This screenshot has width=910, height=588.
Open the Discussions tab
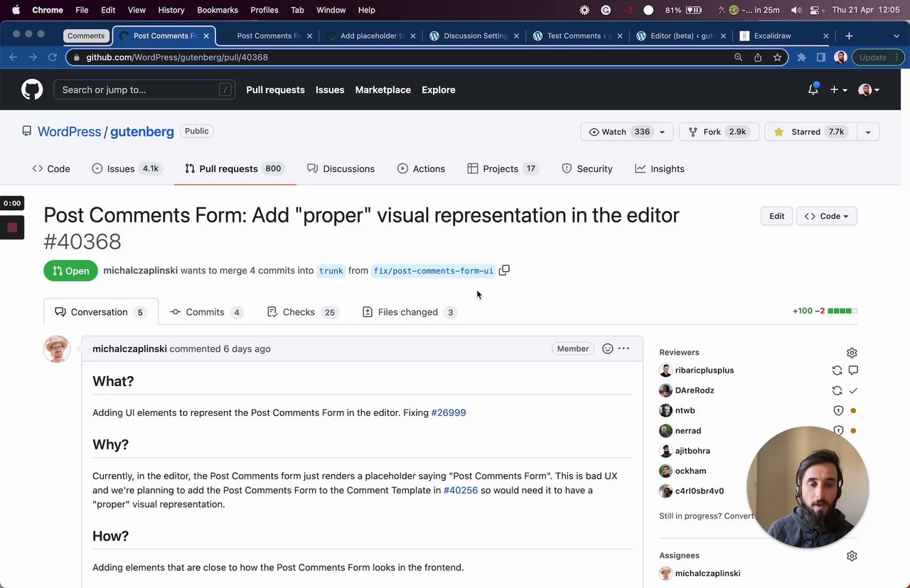(341, 169)
